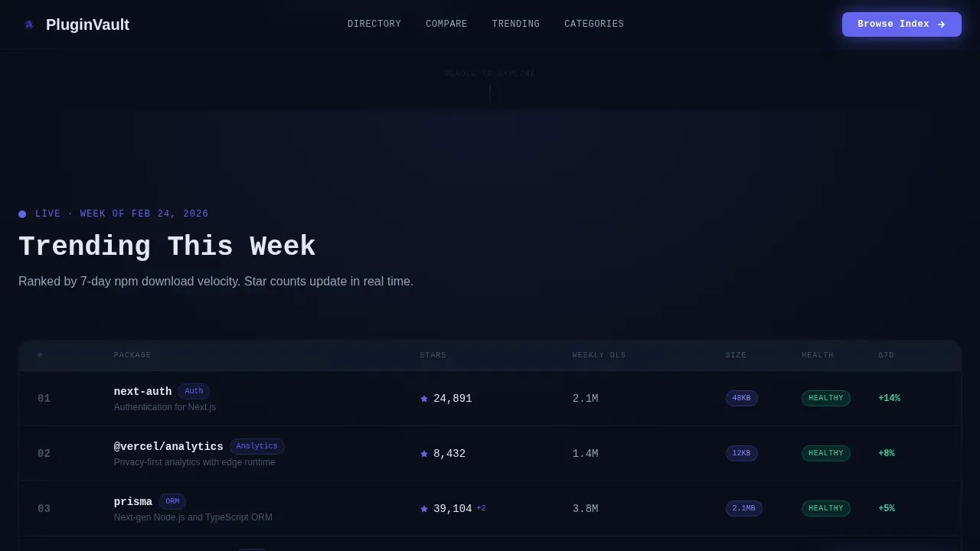This screenshot has height=551, width=980.
Task: Click the rank number 03
Action: click(44, 509)
